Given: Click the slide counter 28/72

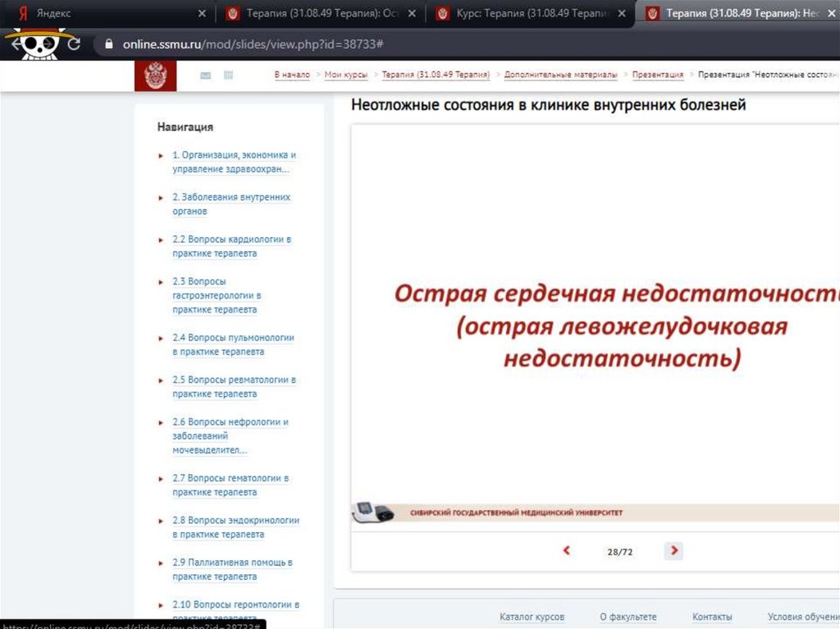Looking at the screenshot, I should click(x=620, y=551).
